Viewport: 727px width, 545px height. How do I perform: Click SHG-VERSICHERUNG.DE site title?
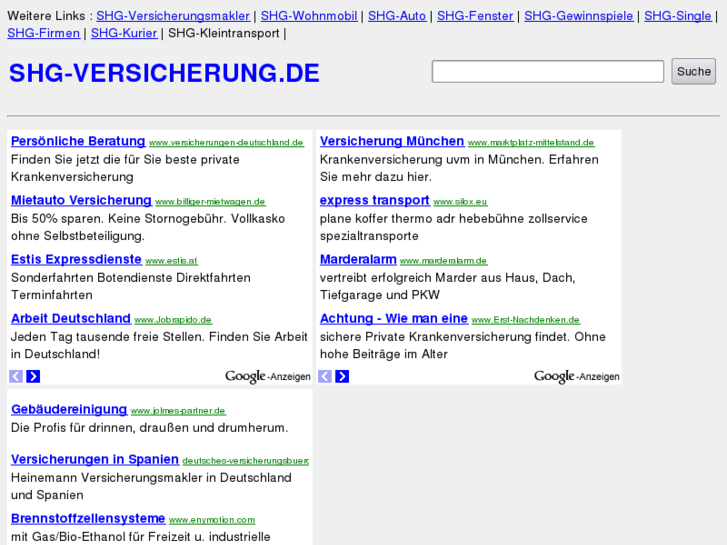(x=164, y=73)
